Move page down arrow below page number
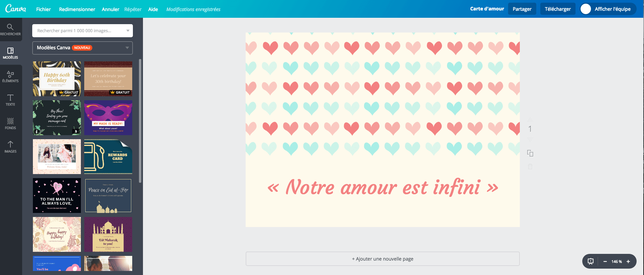Viewport: 644px width, 275px height. 530,139
